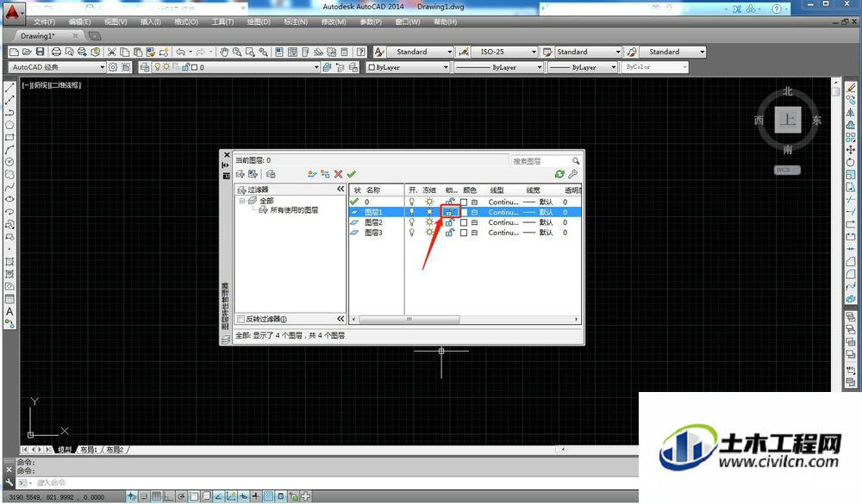Open the 修改(M) menu

click(334, 22)
